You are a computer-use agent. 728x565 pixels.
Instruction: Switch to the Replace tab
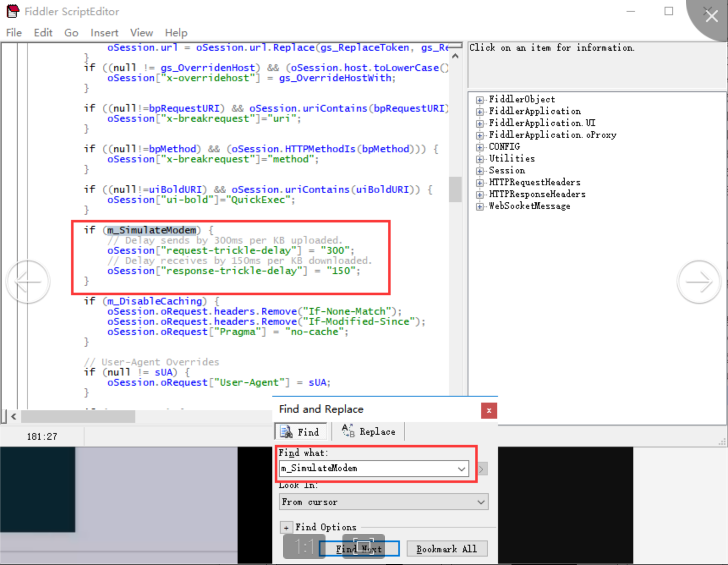368,432
